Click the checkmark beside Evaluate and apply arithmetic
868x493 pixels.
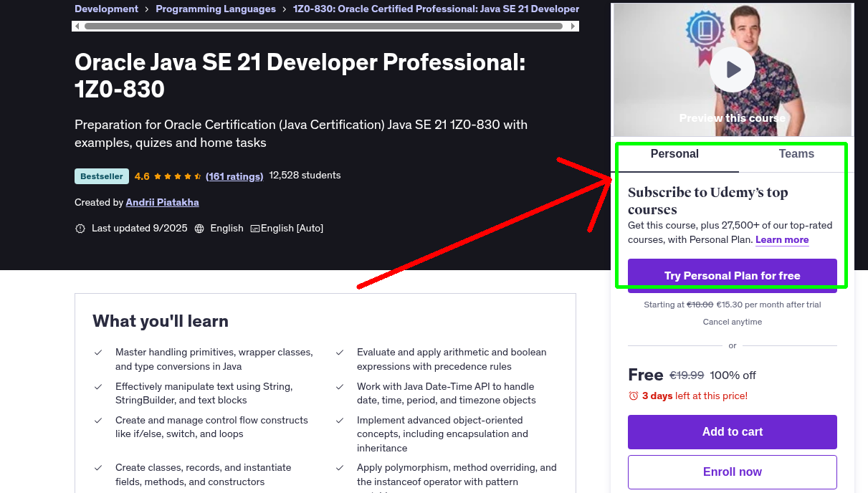[x=340, y=353]
